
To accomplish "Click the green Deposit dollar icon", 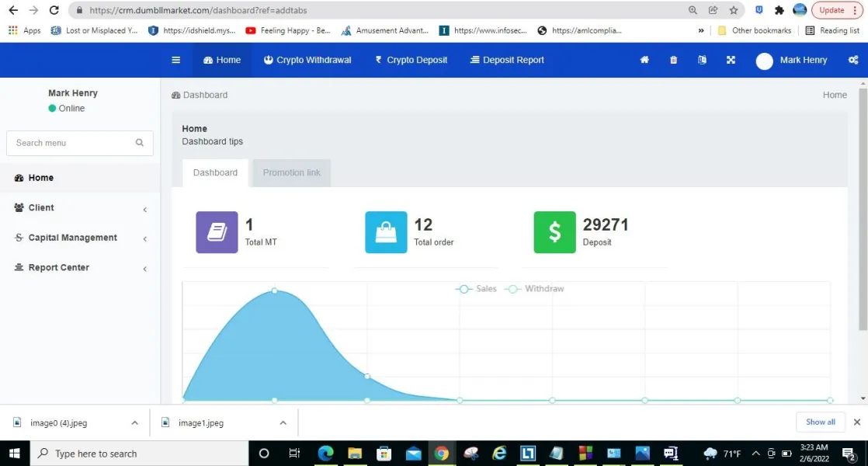I will 554,232.
